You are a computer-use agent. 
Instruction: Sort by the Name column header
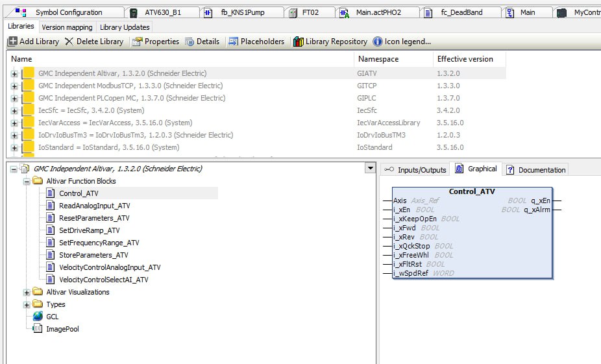(x=180, y=59)
